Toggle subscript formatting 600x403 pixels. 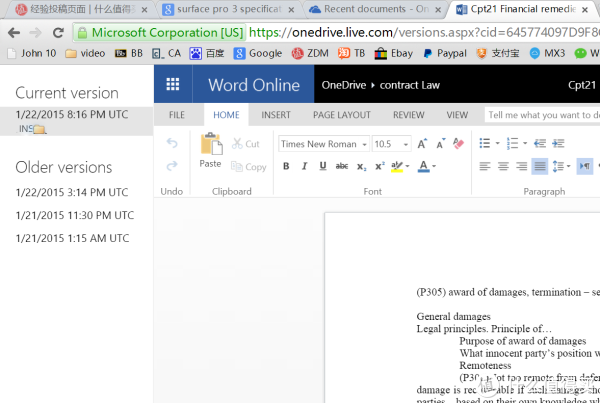pyautogui.click(x=362, y=166)
